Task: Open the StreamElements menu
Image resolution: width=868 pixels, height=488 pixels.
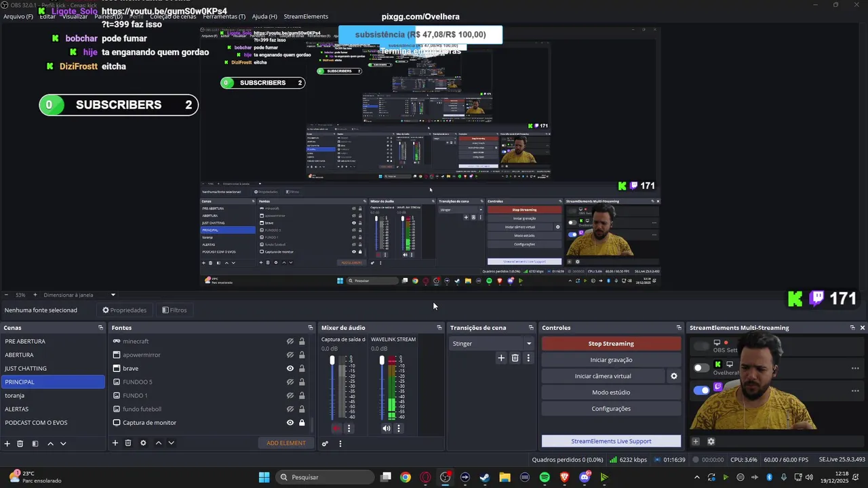Action: [306, 16]
